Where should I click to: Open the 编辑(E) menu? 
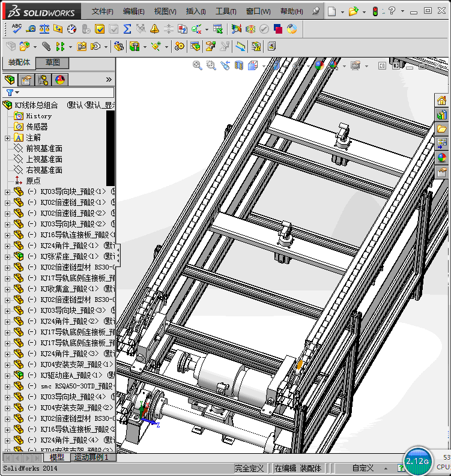(134, 11)
